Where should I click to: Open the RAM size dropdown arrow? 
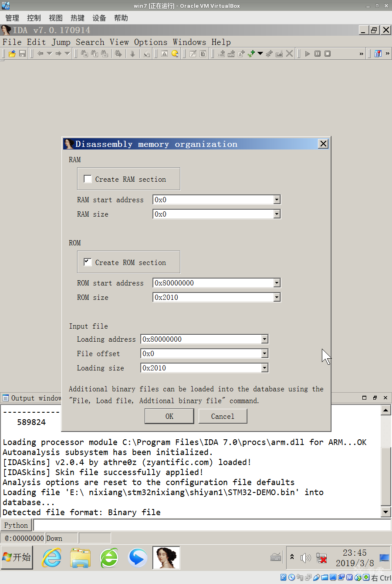click(x=277, y=214)
